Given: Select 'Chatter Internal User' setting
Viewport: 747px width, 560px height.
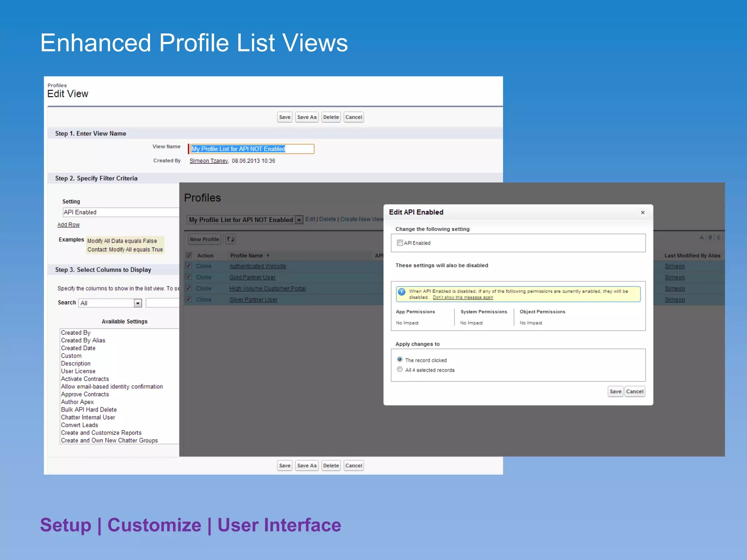Looking at the screenshot, I should tap(88, 417).
